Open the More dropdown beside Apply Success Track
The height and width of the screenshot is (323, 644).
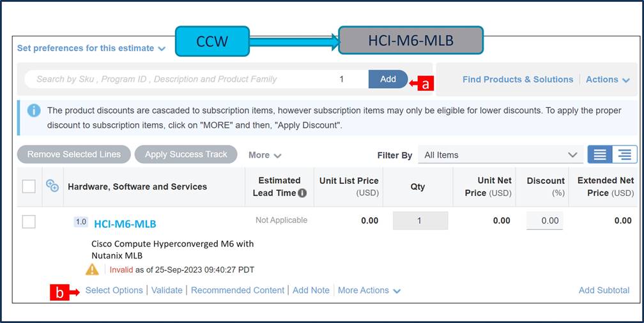tap(264, 154)
